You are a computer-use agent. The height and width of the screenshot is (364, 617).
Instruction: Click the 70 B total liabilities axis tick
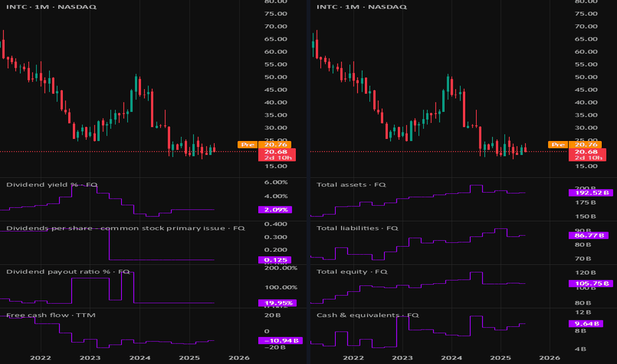[583, 259]
